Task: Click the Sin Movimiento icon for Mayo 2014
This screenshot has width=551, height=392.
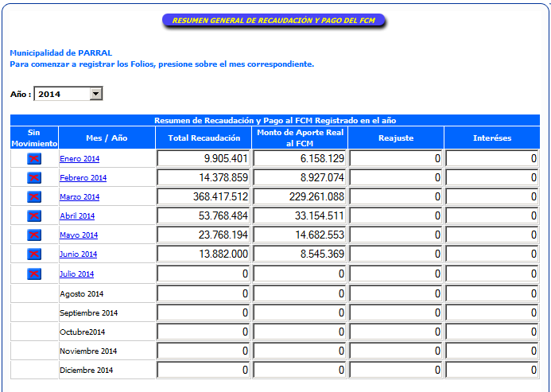Action: click(x=34, y=235)
